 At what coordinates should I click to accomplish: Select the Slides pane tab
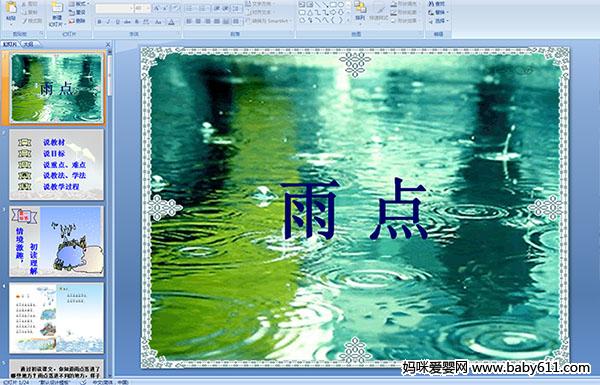point(10,44)
